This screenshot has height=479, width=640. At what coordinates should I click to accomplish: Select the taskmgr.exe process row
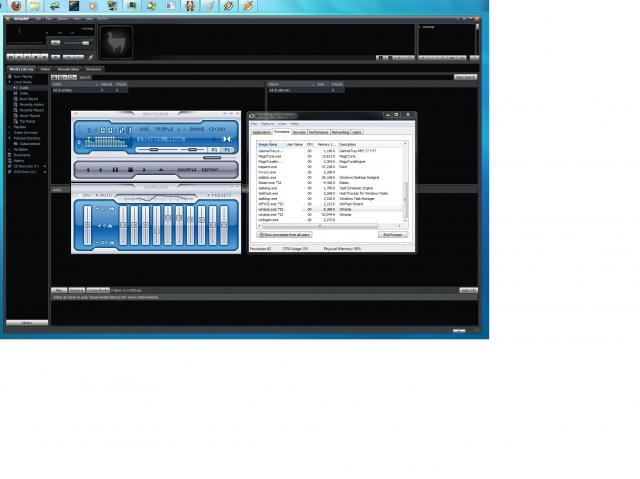point(329,199)
